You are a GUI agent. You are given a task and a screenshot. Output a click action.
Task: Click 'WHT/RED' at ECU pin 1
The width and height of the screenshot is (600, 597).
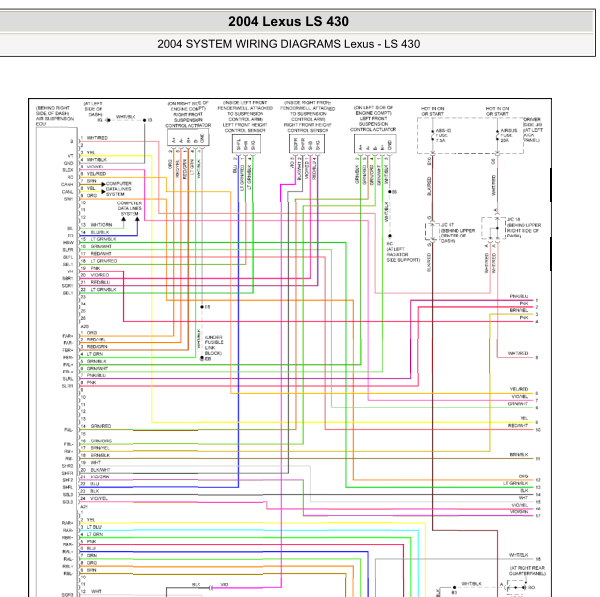pyautogui.click(x=97, y=138)
